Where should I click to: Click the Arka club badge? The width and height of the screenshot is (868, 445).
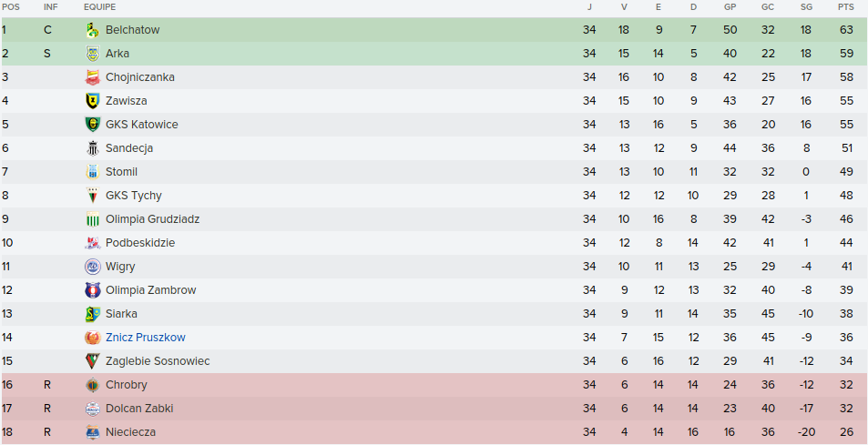[x=92, y=54]
